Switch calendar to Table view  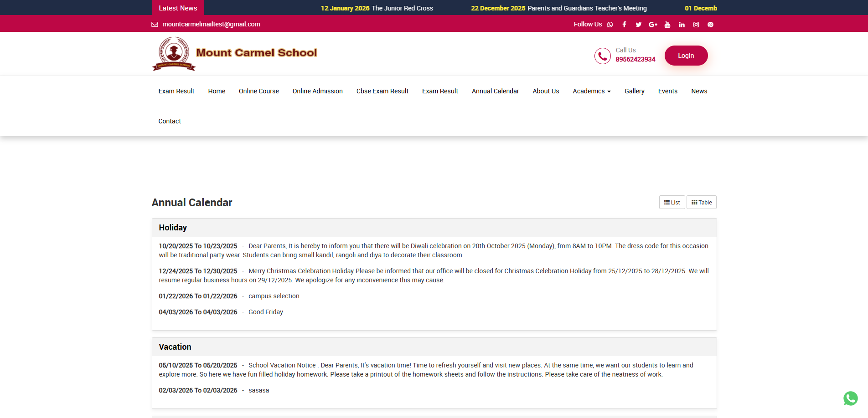click(702, 203)
